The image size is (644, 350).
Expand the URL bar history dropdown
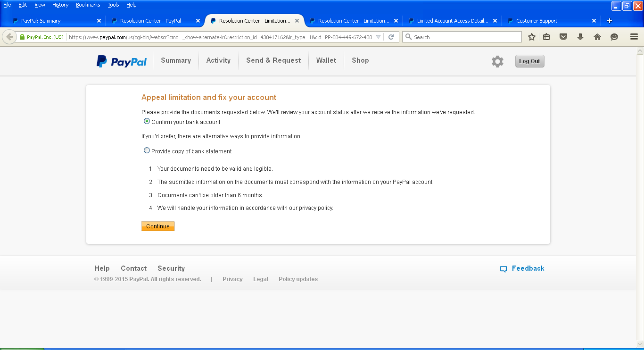coord(378,37)
